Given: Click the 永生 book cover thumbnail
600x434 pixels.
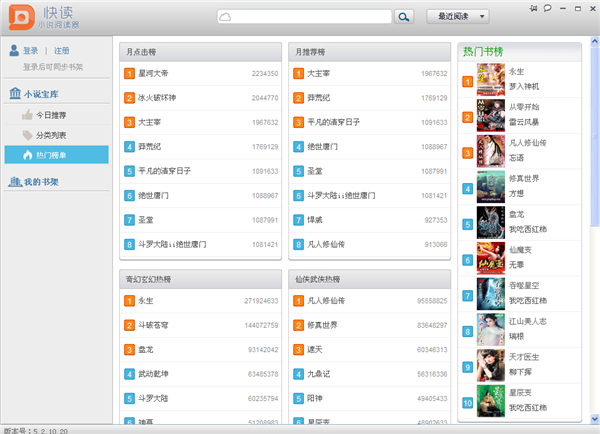Looking at the screenshot, I should (x=491, y=80).
